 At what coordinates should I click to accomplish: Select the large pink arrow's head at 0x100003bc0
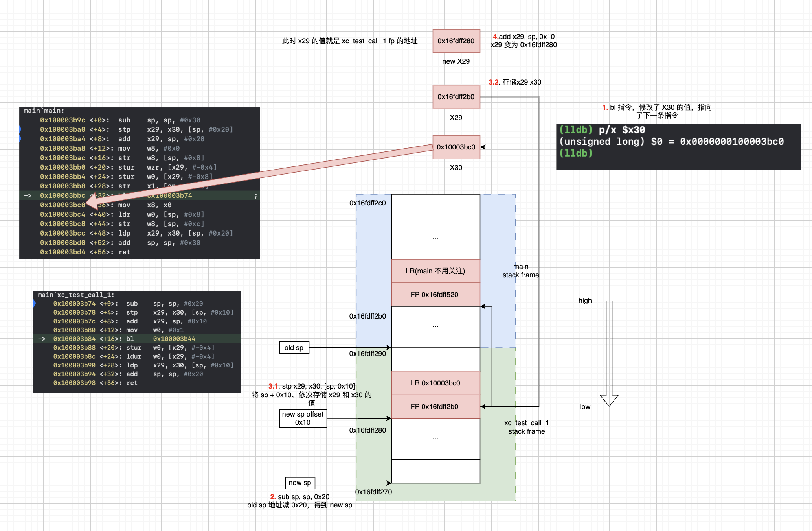coord(93,202)
